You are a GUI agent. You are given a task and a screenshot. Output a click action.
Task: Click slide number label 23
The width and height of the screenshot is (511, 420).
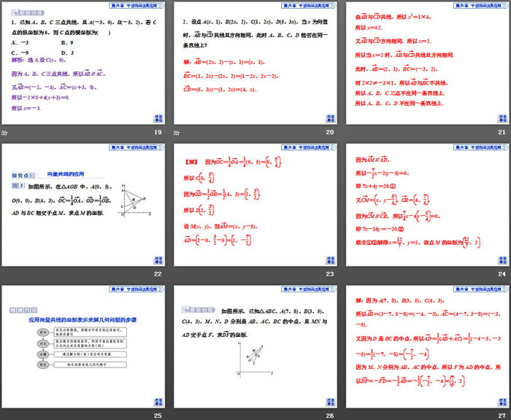click(x=330, y=274)
